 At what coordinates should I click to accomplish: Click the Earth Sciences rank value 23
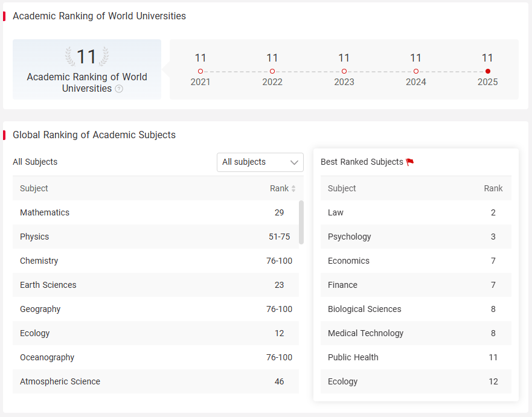coord(279,285)
